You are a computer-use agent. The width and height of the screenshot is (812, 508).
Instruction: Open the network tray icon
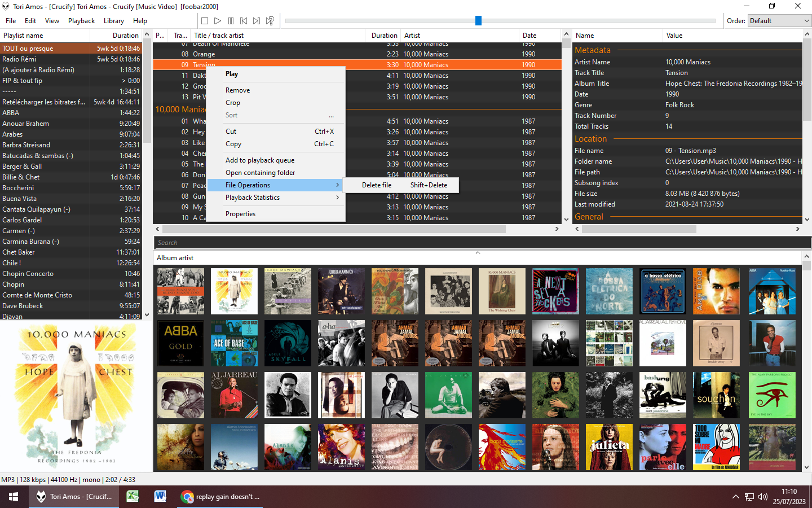pos(749,497)
